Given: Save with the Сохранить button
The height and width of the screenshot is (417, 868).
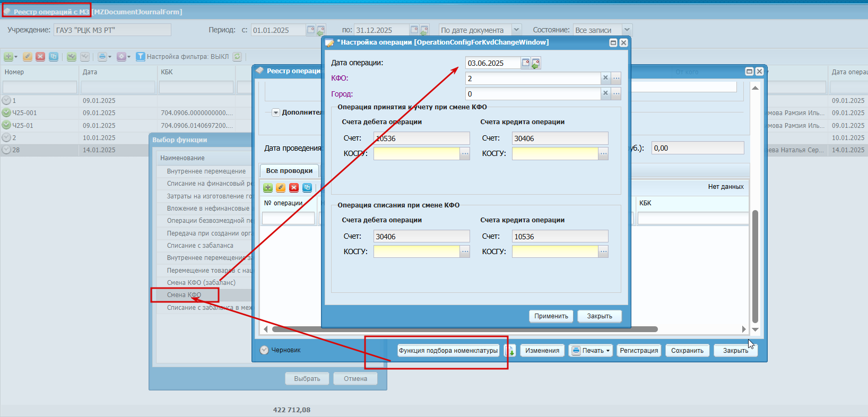Looking at the screenshot, I should pyautogui.click(x=687, y=351).
